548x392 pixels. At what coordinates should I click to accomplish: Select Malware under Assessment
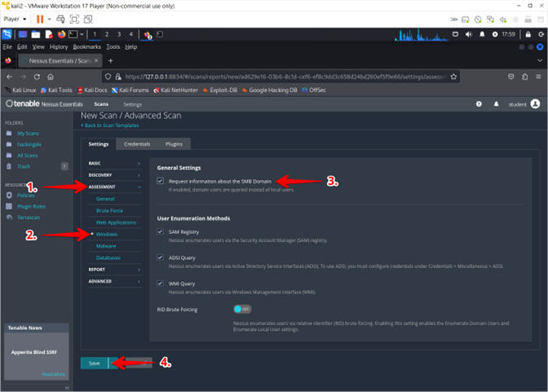(x=106, y=246)
